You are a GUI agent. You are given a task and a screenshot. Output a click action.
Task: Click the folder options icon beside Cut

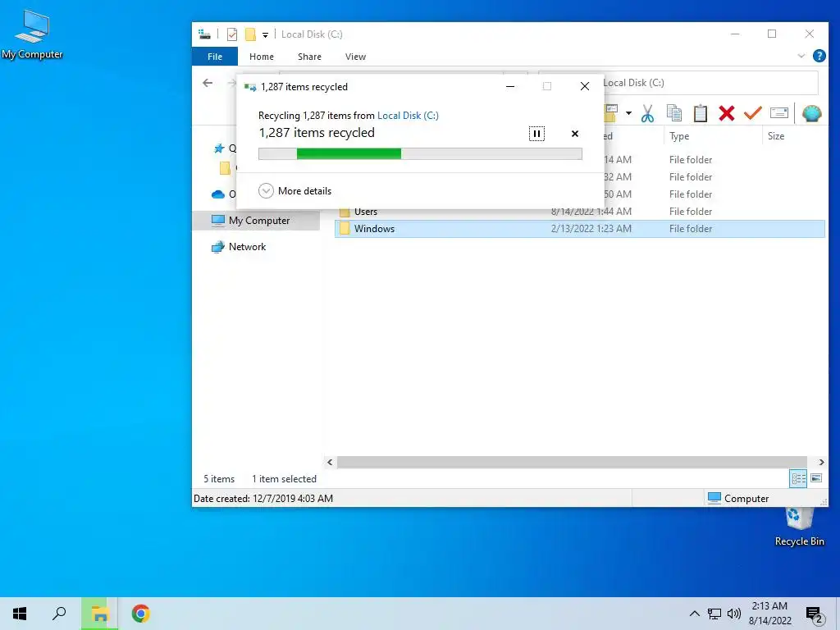[610, 113]
